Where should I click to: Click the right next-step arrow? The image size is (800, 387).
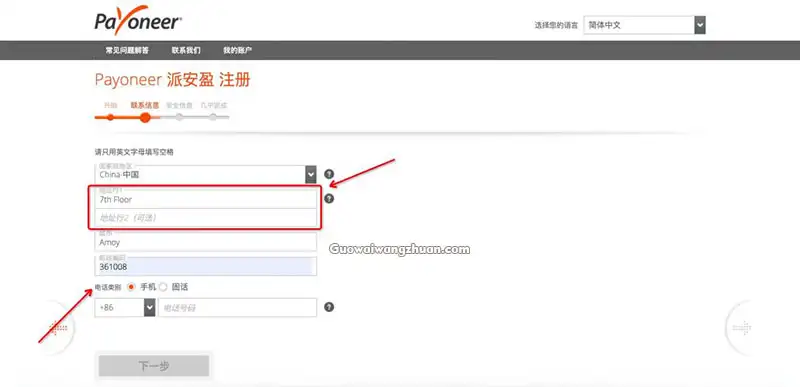click(742, 327)
